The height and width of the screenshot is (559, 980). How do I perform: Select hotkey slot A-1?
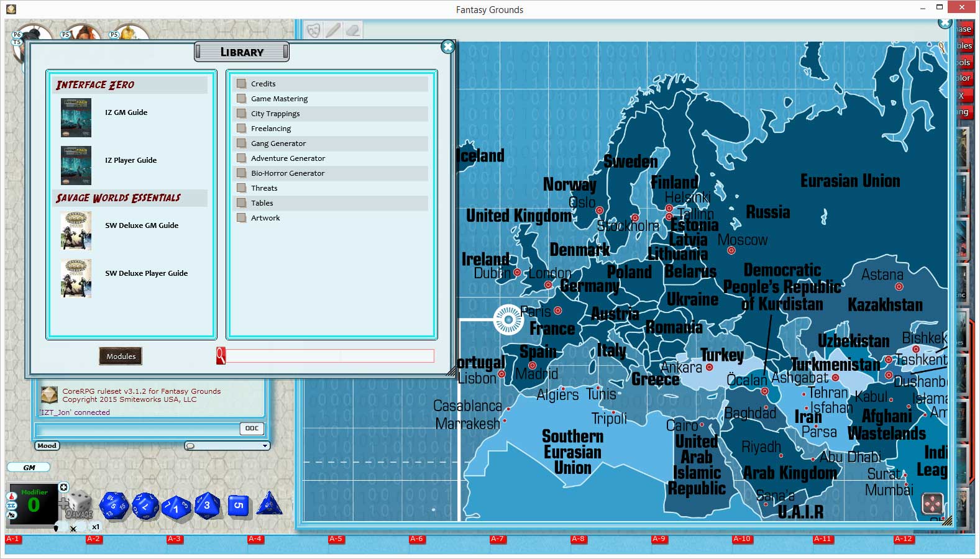[13, 539]
